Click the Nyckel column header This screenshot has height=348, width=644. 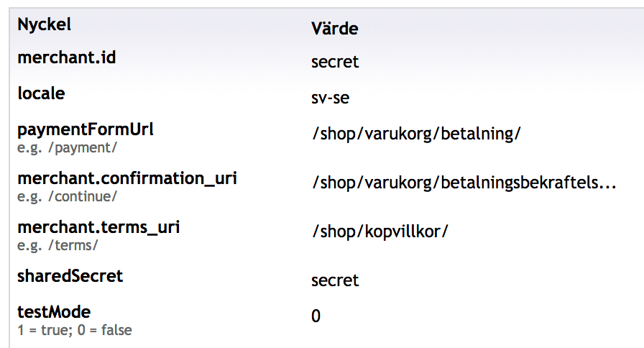click(x=44, y=25)
